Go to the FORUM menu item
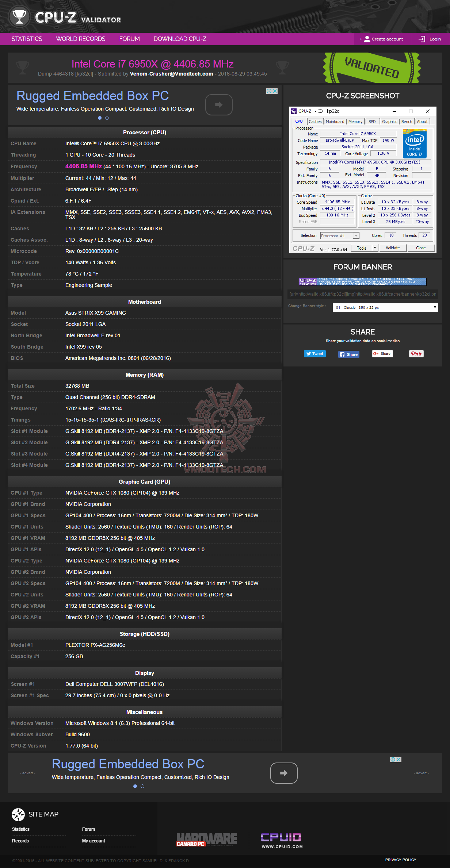This screenshot has width=450, height=868. coord(129,39)
